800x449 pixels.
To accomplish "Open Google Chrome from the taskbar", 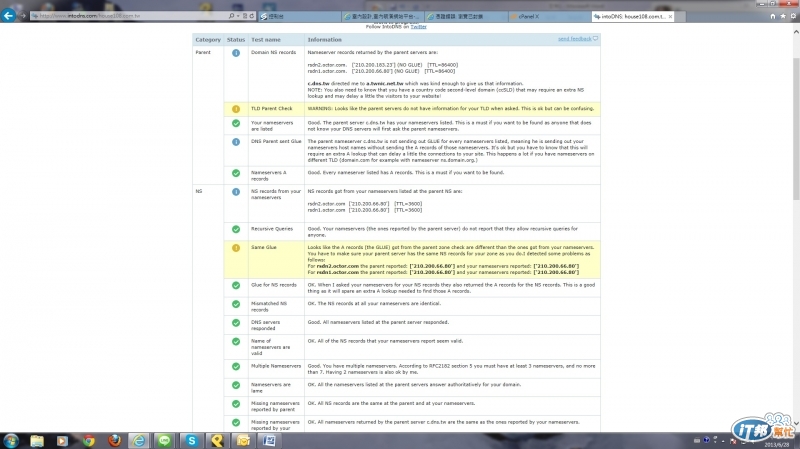I will coord(89,441).
